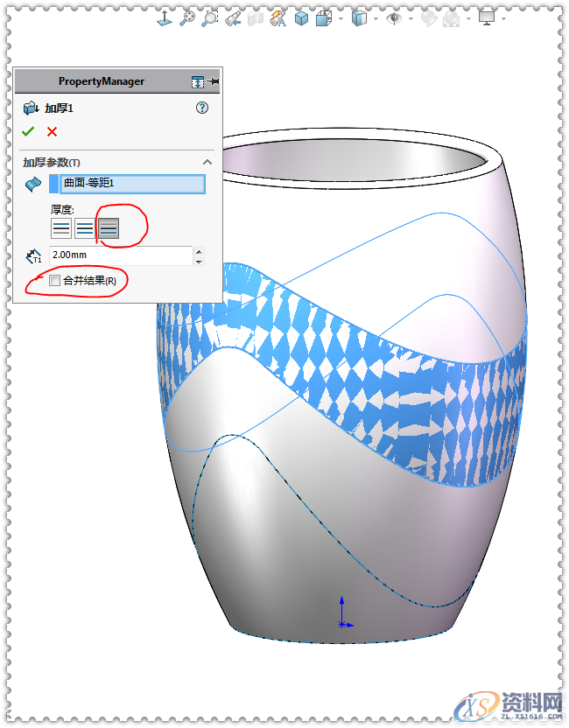Choose Thicken Side 1 option

tap(61, 228)
